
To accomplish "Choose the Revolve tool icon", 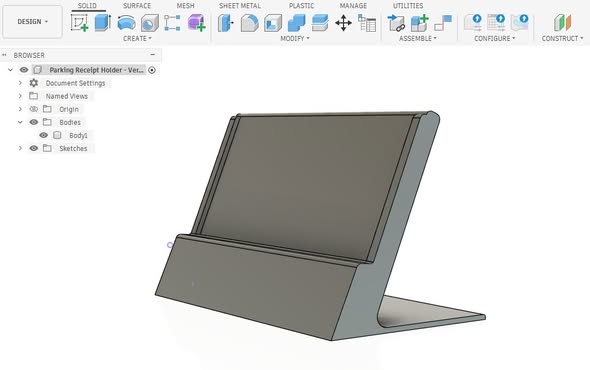I will click(126, 23).
